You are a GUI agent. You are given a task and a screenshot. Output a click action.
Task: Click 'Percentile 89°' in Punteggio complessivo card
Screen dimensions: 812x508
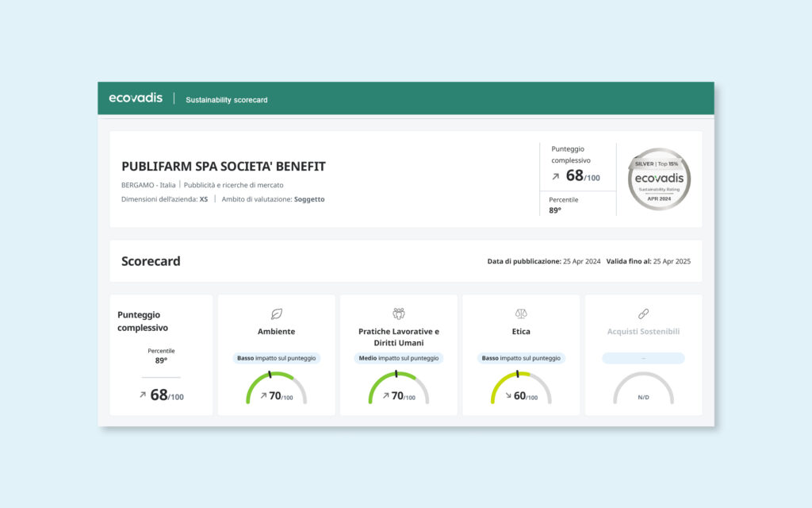pyautogui.click(x=161, y=356)
